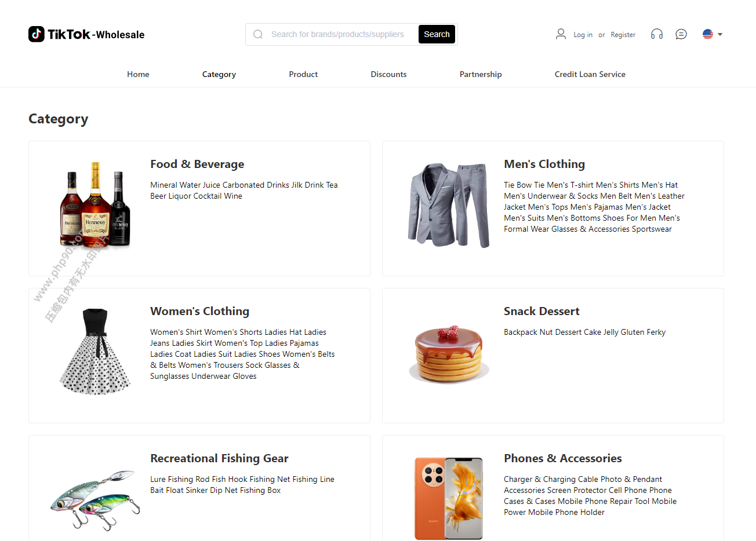Click the US flag language icon
Image resolution: width=756 pixels, height=541 pixels.
coord(708,34)
